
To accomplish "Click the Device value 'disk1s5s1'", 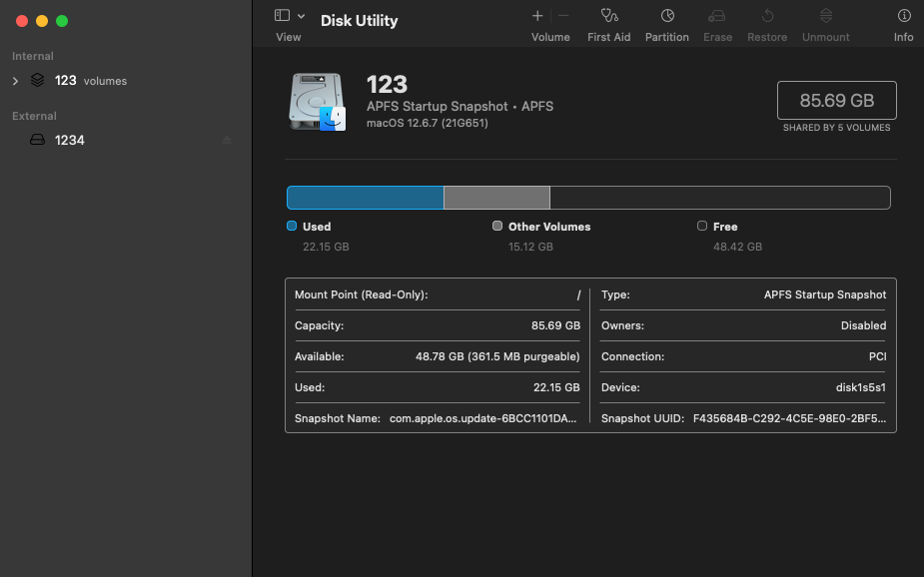I will (861, 387).
